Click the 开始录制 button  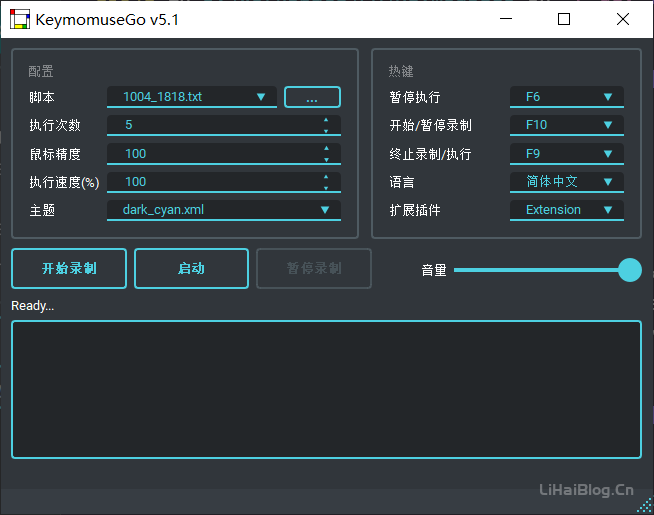[69, 269]
